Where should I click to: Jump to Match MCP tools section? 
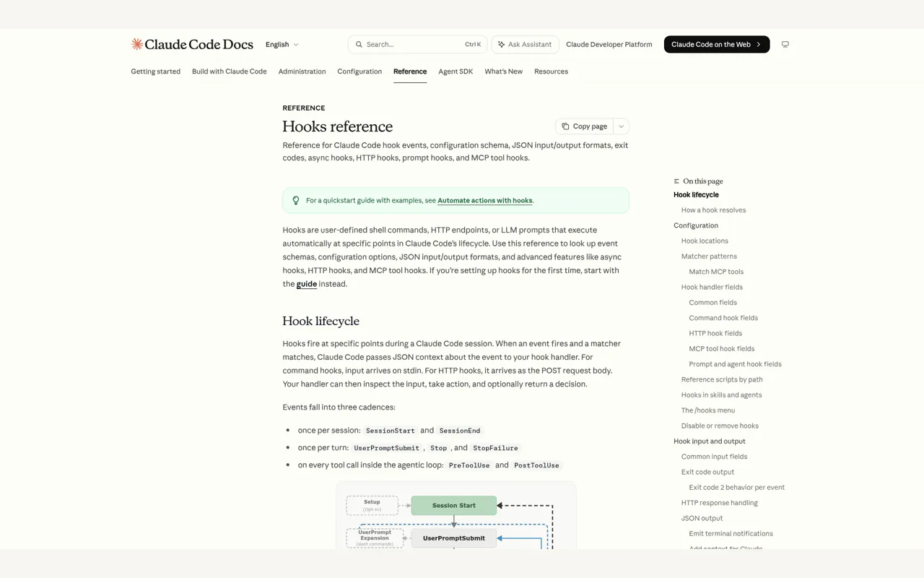(x=716, y=272)
